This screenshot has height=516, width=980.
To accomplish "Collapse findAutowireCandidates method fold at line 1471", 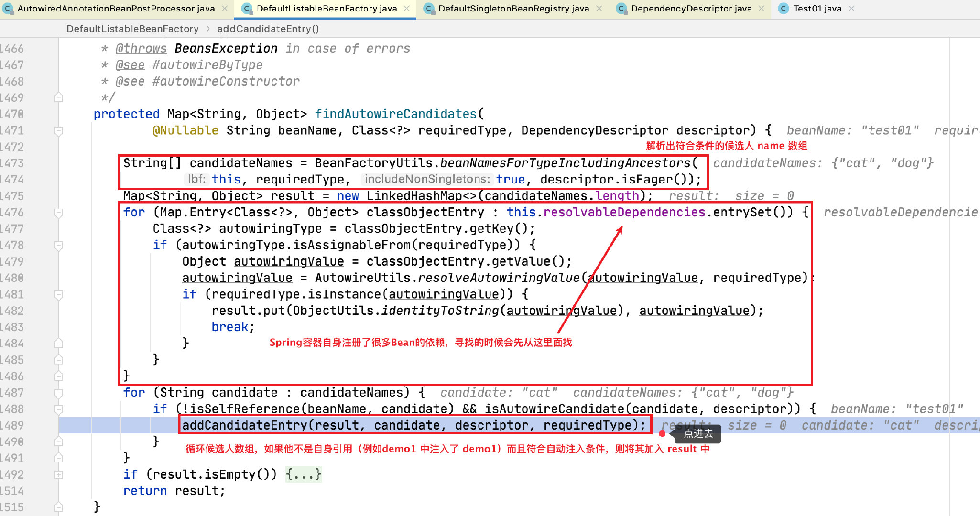I will (x=59, y=130).
